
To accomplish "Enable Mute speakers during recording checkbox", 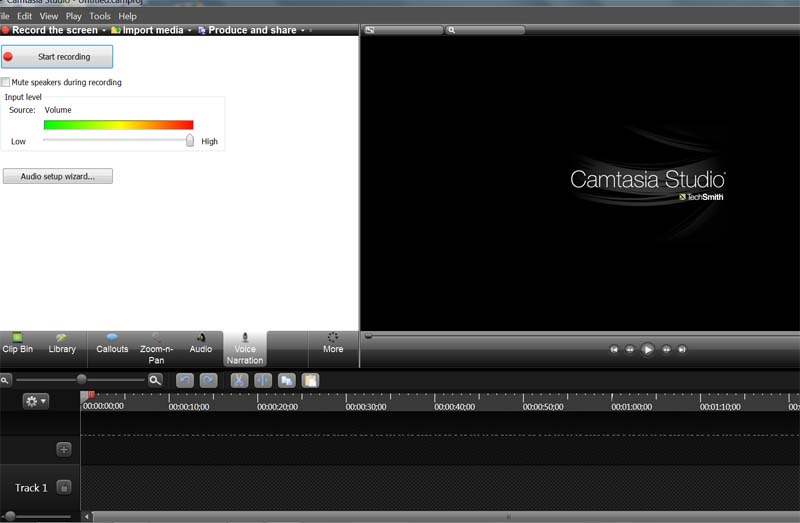I will pos(6,82).
